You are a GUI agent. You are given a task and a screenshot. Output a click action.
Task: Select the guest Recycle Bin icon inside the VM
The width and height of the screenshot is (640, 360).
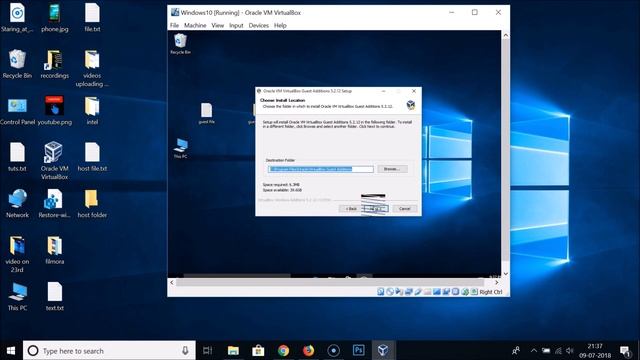180,44
